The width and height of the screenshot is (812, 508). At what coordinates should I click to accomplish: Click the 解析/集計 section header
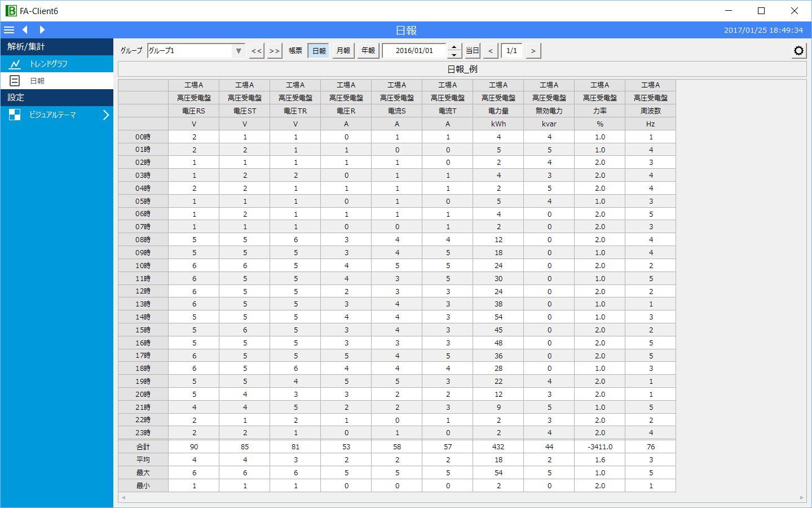pos(57,47)
